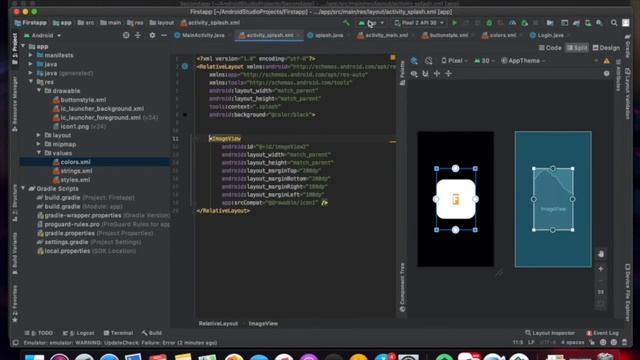Open the Build tool window
The width and height of the screenshot is (640, 360).
click(x=152, y=333)
